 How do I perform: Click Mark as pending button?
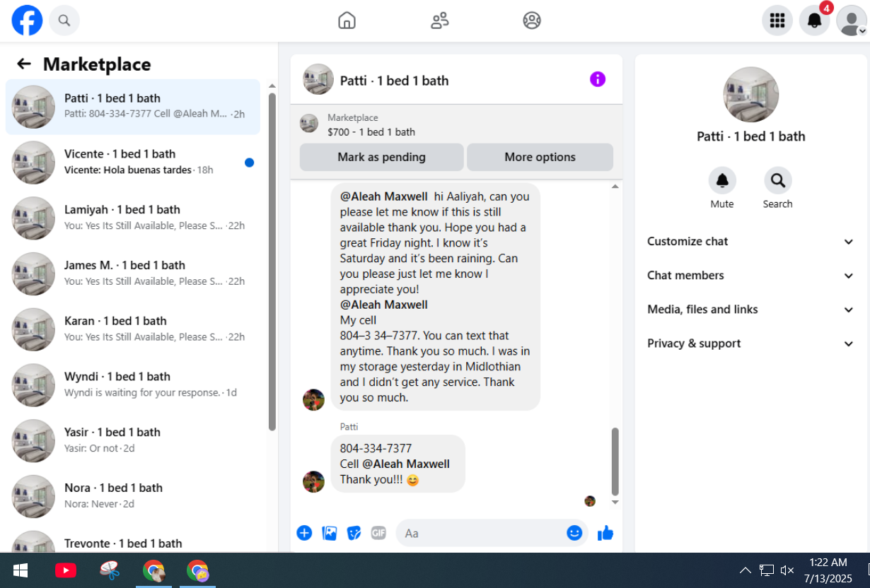point(381,157)
